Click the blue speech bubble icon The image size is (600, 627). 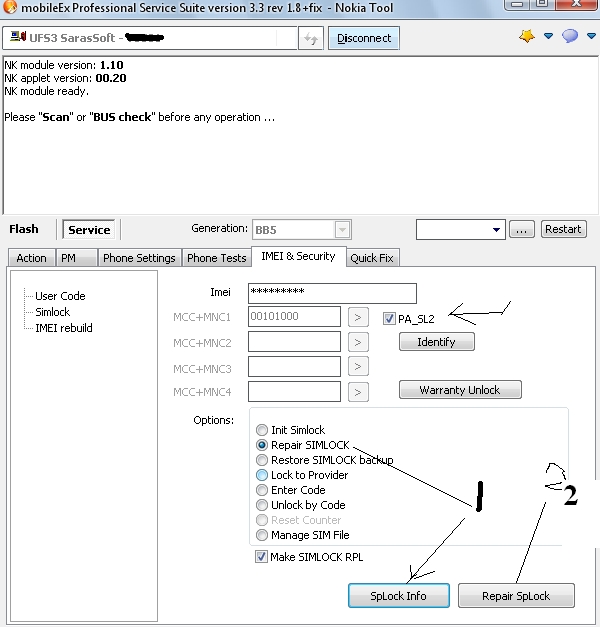(570, 36)
